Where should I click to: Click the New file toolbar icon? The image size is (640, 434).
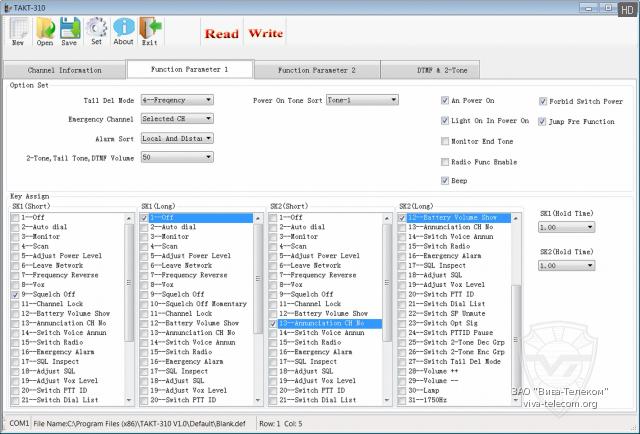coord(18,31)
